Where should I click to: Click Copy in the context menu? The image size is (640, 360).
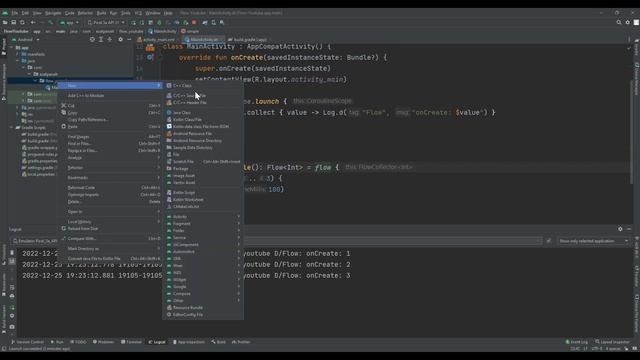(x=109, y=113)
